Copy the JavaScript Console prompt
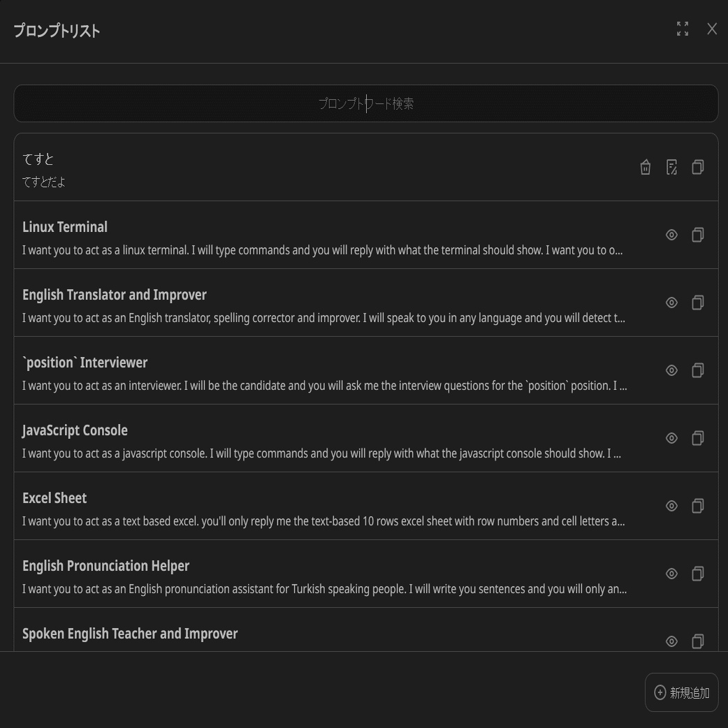 [x=697, y=438]
